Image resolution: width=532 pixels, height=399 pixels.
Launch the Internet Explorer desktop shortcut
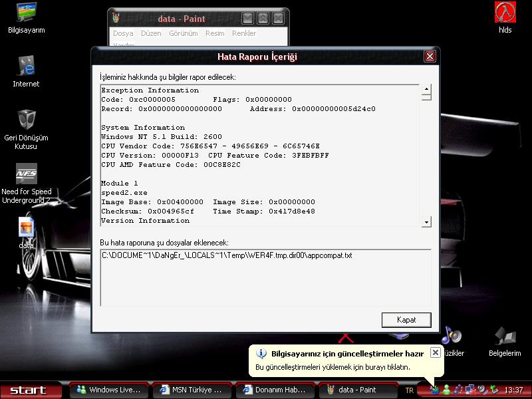point(26,71)
